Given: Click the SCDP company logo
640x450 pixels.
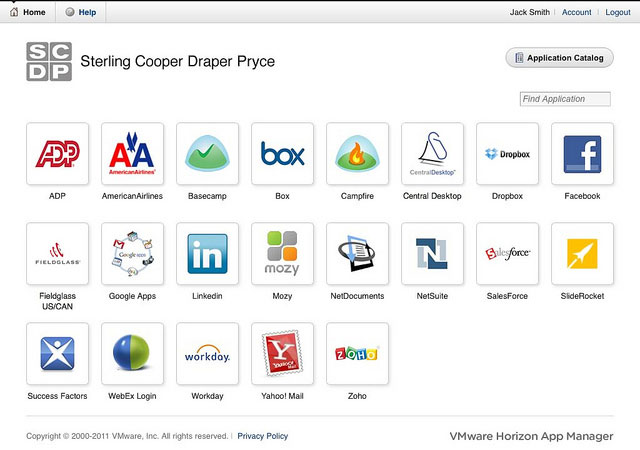Looking at the screenshot, I should 49,62.
